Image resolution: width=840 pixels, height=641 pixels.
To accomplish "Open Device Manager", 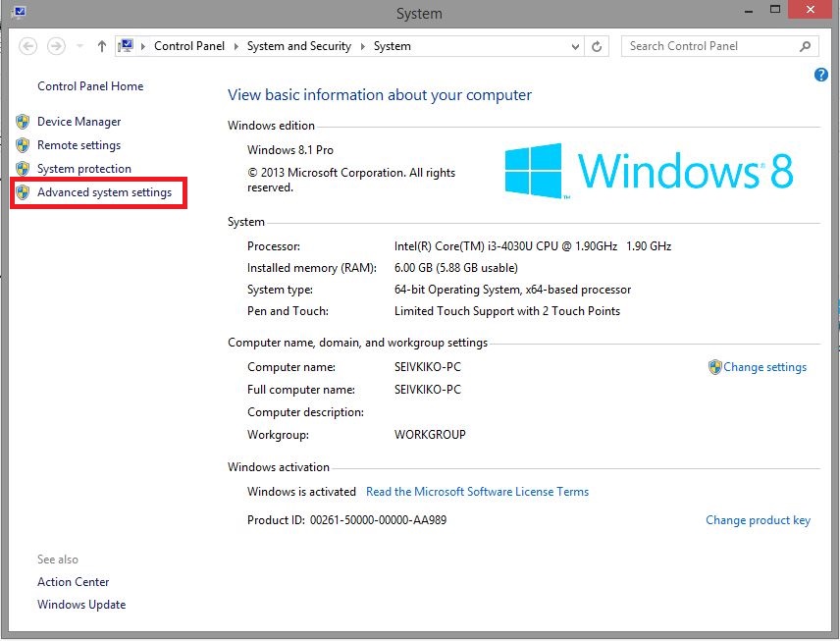I will 79,122.
